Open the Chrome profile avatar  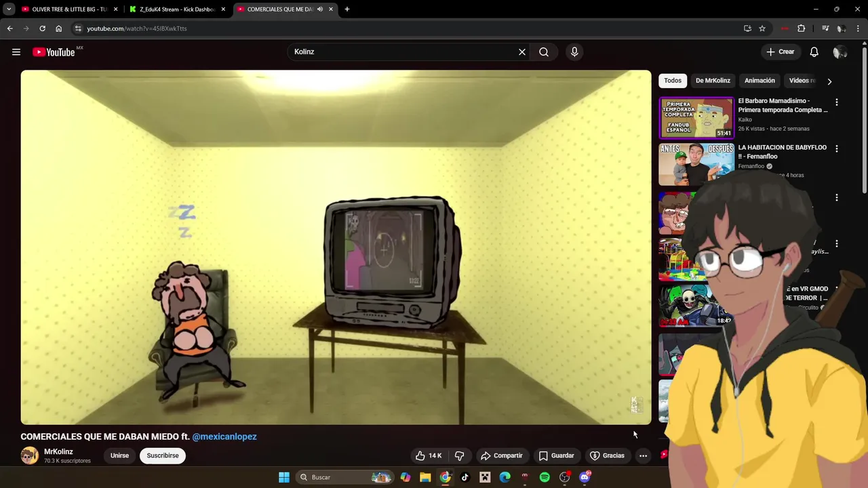coord(842,28)
